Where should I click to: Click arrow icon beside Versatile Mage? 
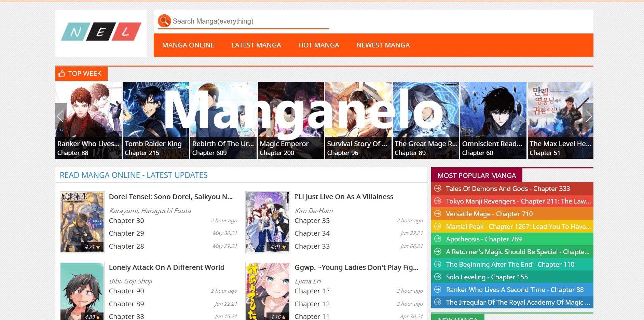(x=437, y=213)
